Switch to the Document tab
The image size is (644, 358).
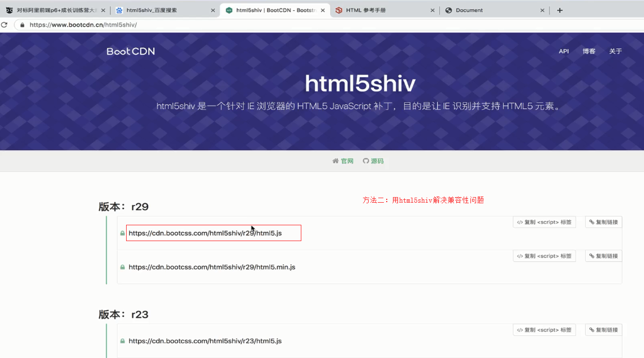tap(495, 10)
